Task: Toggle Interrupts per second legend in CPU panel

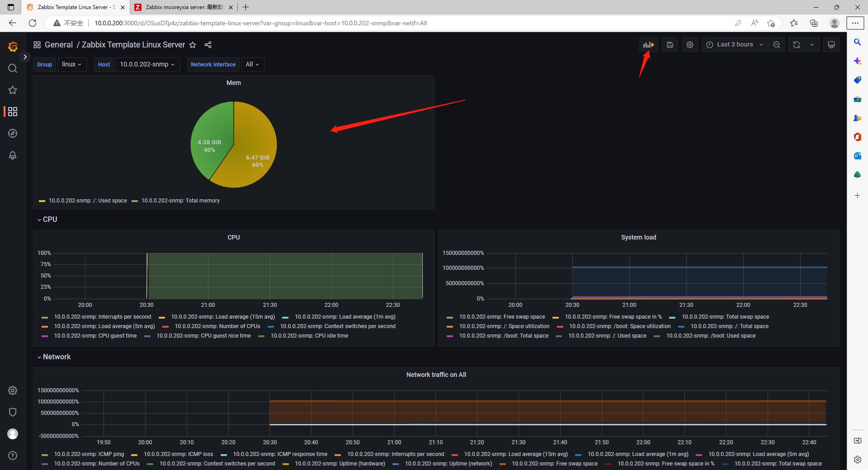Action: click(103, 317)
